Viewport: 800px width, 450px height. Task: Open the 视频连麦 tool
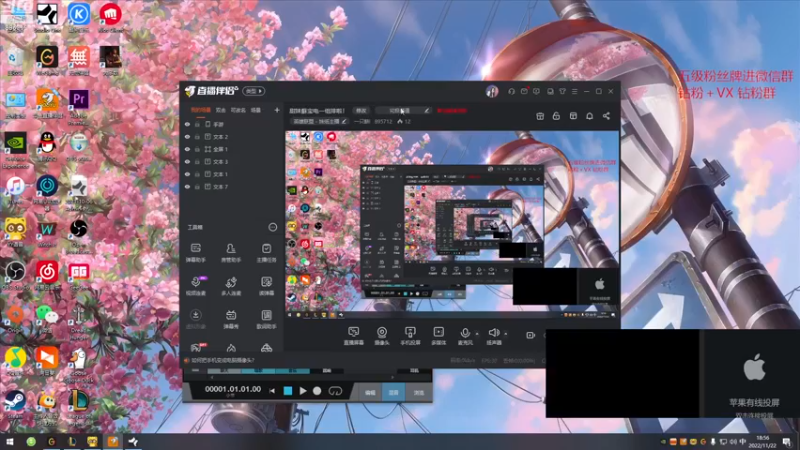195,286
